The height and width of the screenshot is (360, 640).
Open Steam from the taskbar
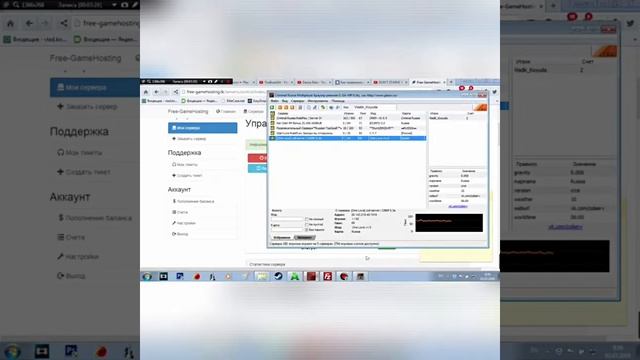(x=278, y=276)
